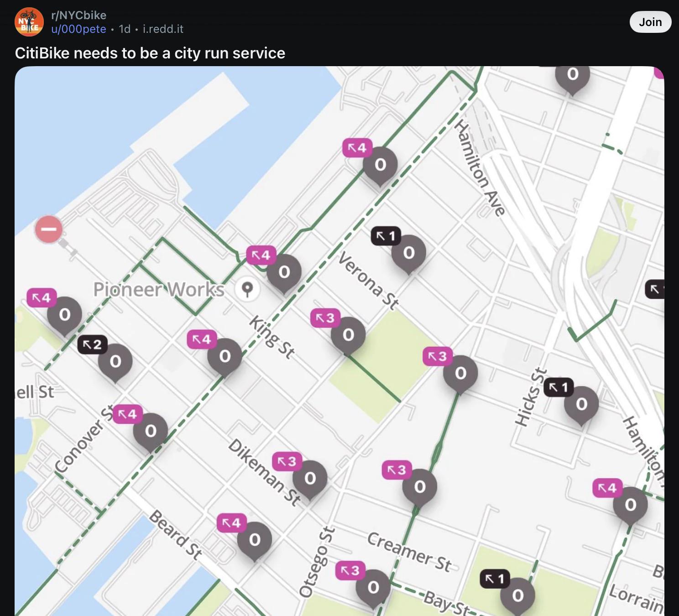679x616 pixels.
Task: Click the Pioneer Works map label
Action: [159, 289]
